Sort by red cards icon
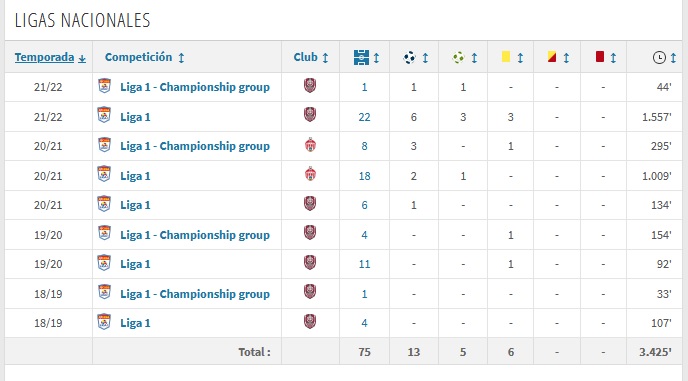Viewport: 688px width, 381px height. tap(600, 57)
